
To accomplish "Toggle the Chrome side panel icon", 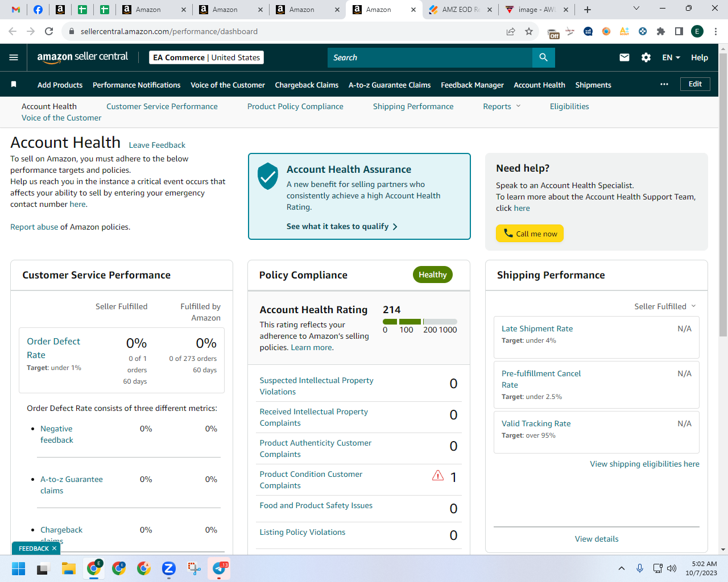I will (x=679, y=31).
